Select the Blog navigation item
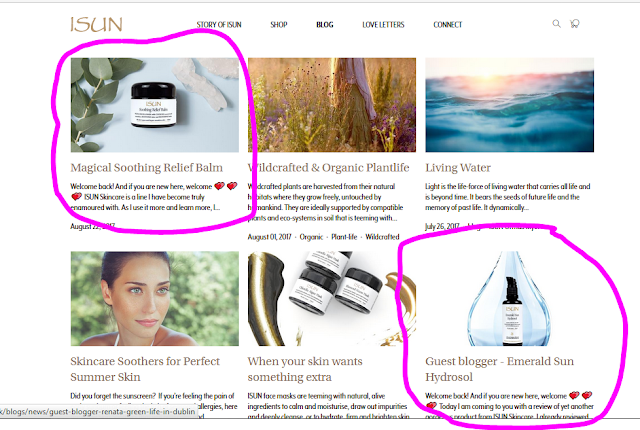Viewport: 640px width, 430px height. (325, 24)
